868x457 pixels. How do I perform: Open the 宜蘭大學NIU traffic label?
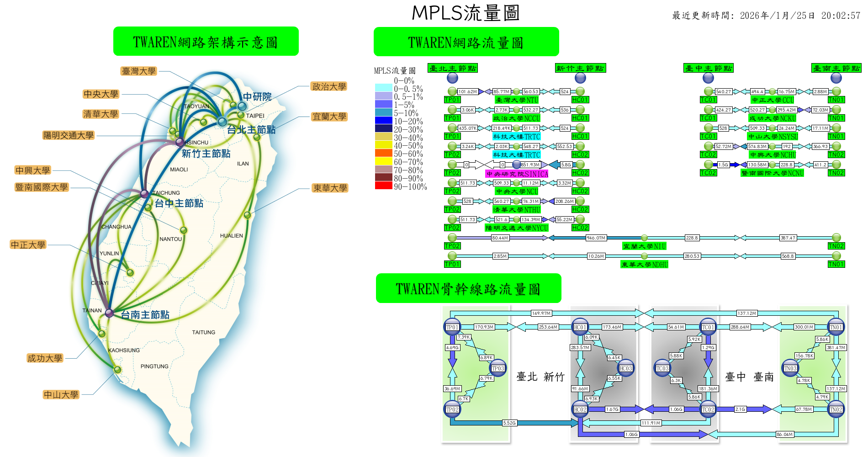click(x=644, y=246)
